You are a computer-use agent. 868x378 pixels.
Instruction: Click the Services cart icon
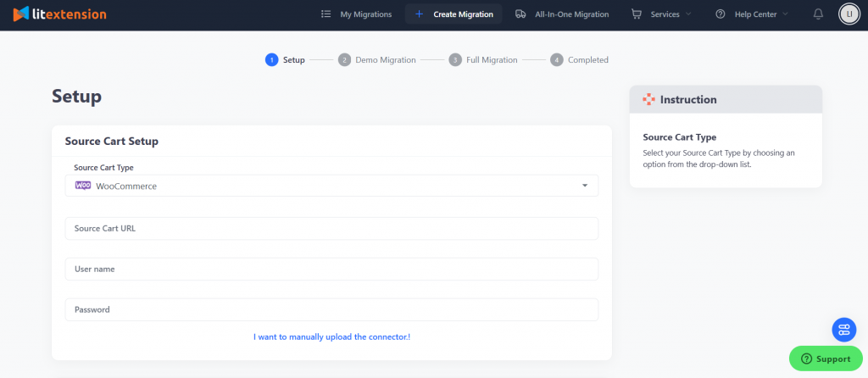(x=637, y=14)
